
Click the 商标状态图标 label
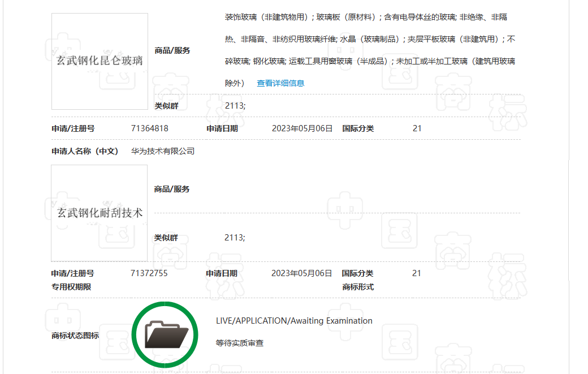pyautogui.click(x=75, y=336)
